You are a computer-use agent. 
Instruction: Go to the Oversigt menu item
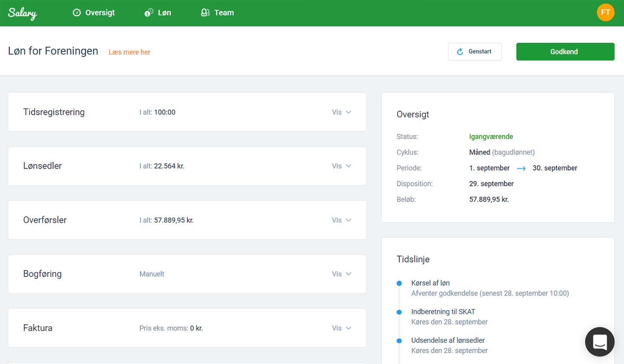coord(94,13)
